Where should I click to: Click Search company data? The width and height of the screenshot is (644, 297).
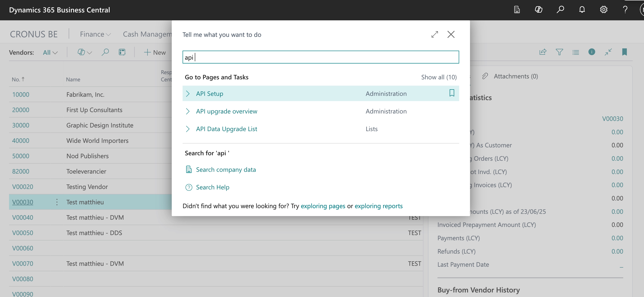coord(226,170)
